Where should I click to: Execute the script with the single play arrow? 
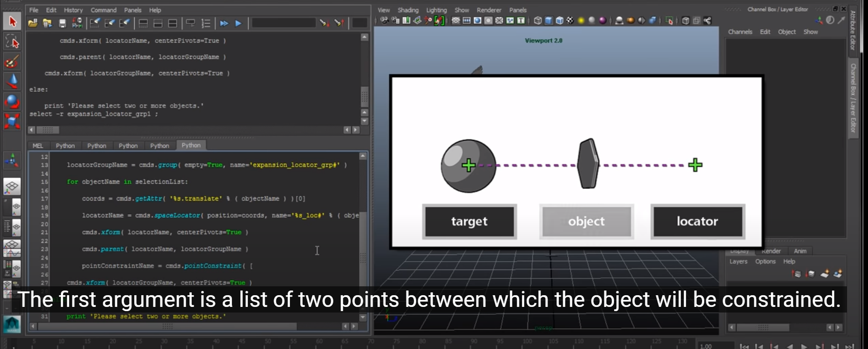(x=239, y=23)
